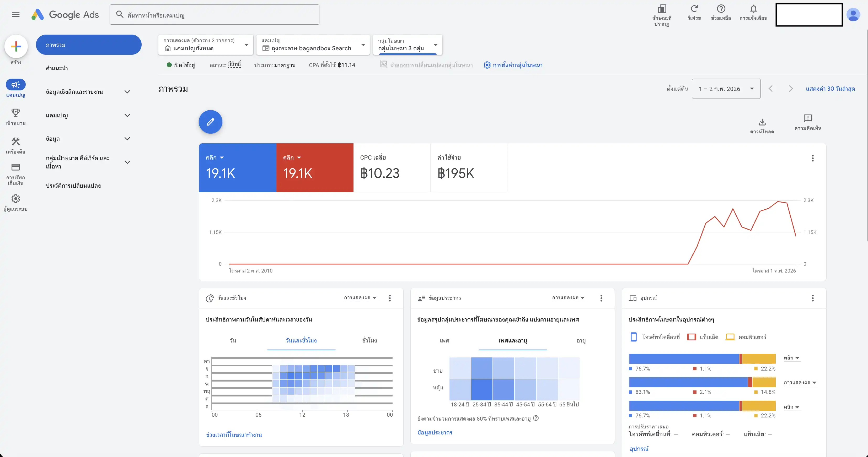Open the hamburger navigation menu
Image resolution: width=868 pixels, height=457 pixels.
tap(15, 14)
